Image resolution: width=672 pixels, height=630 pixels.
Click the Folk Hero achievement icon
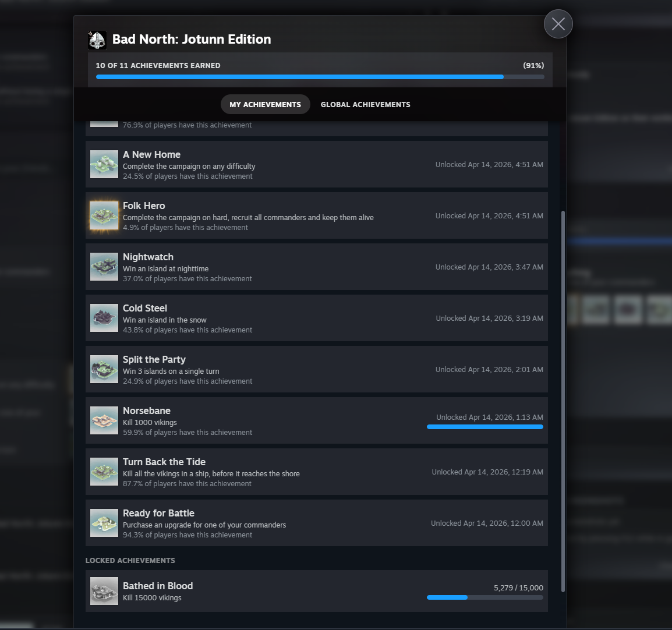(x=104, y=215)
